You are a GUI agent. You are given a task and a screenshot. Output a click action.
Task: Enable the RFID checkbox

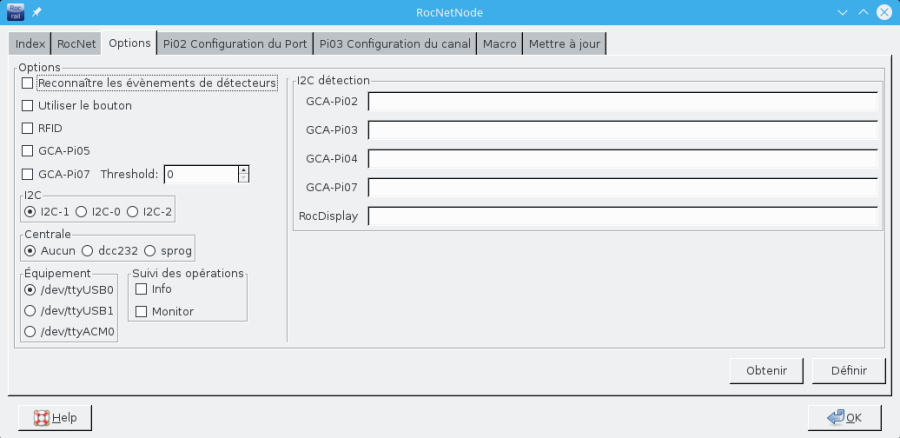click(x=28, y=128)
